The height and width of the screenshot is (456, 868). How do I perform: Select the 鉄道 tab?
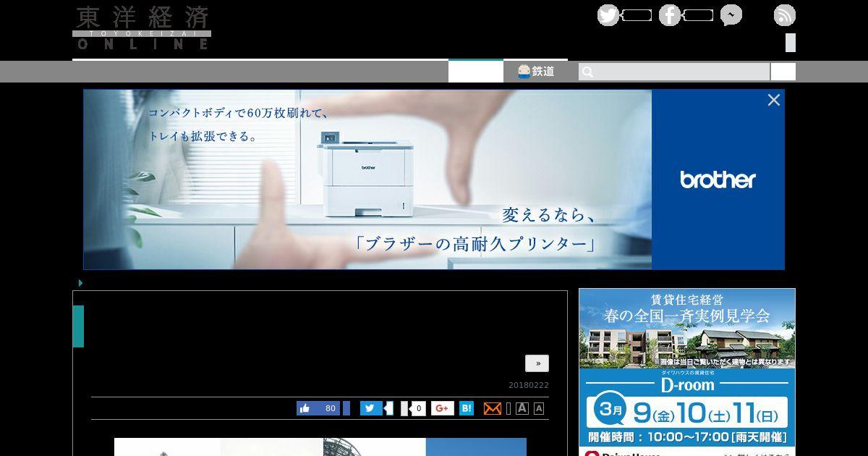point(536,71)
